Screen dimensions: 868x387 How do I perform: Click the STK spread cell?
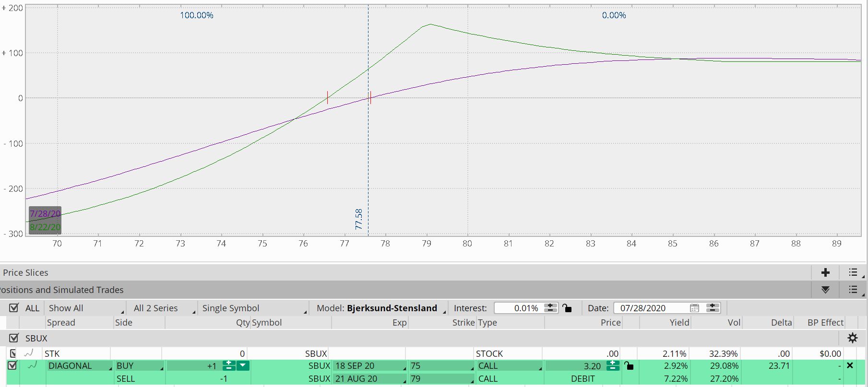(x=52, y=354)
